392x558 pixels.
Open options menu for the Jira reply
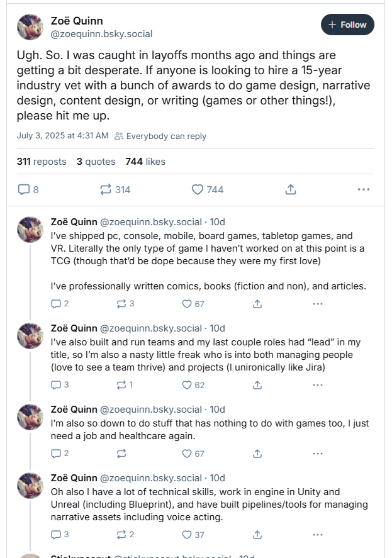tap(318, 385)
